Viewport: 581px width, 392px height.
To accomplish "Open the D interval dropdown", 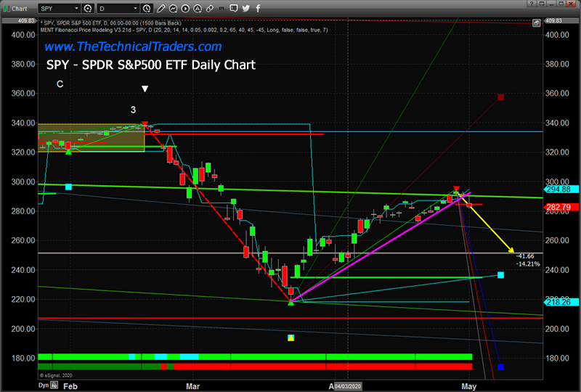I will (x=118, y=8).
